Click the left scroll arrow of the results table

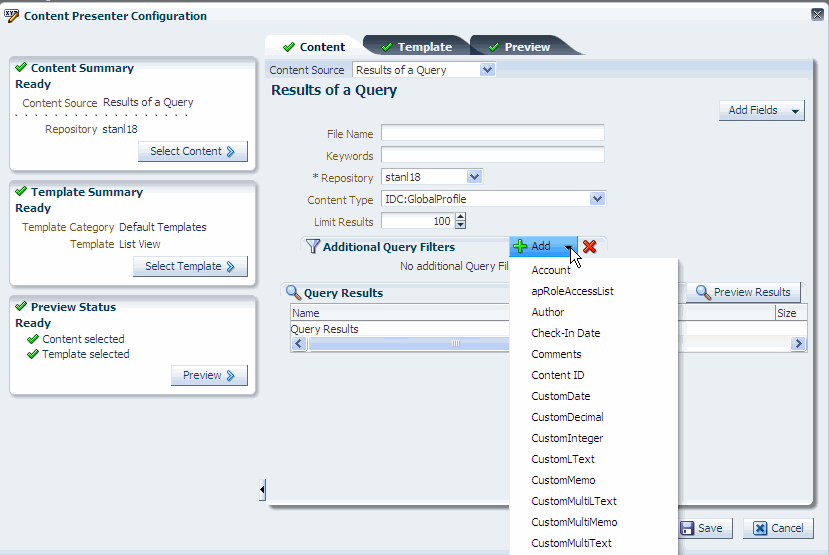tap(299, 344)
